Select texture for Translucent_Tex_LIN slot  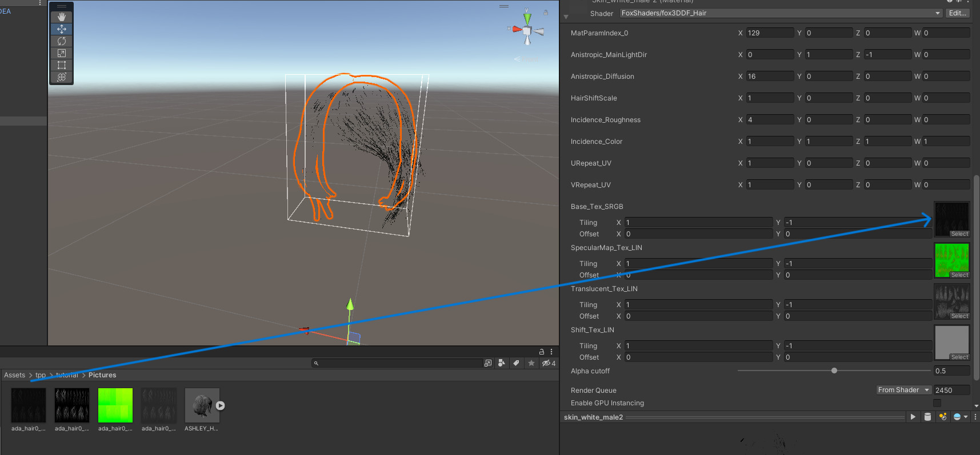(x=959, y=316)
